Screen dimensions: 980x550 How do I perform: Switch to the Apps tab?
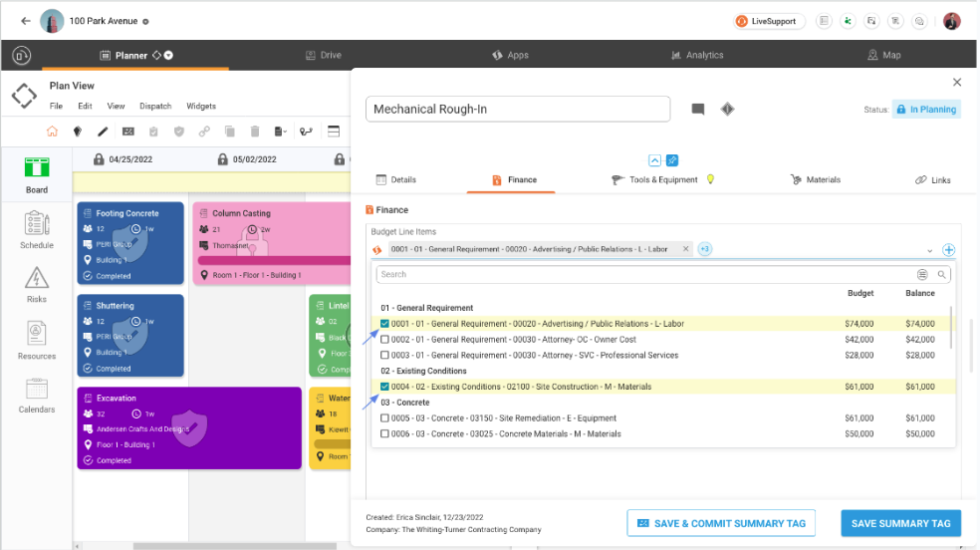click(510, 55)
